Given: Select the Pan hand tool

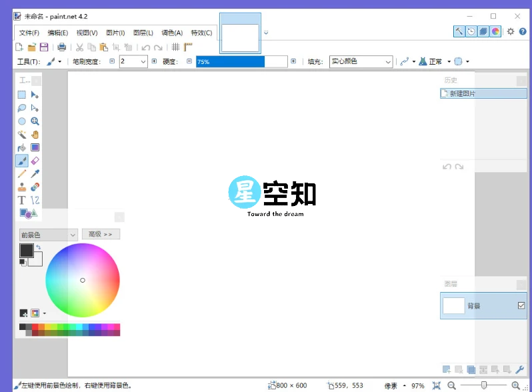Looking at the screenshot, I should (x=35, y=135).
